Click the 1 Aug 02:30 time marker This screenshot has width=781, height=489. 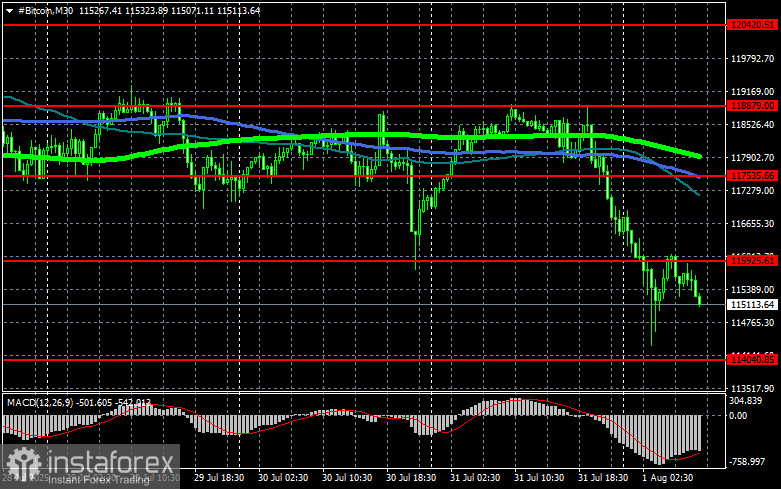coord(667,478)
